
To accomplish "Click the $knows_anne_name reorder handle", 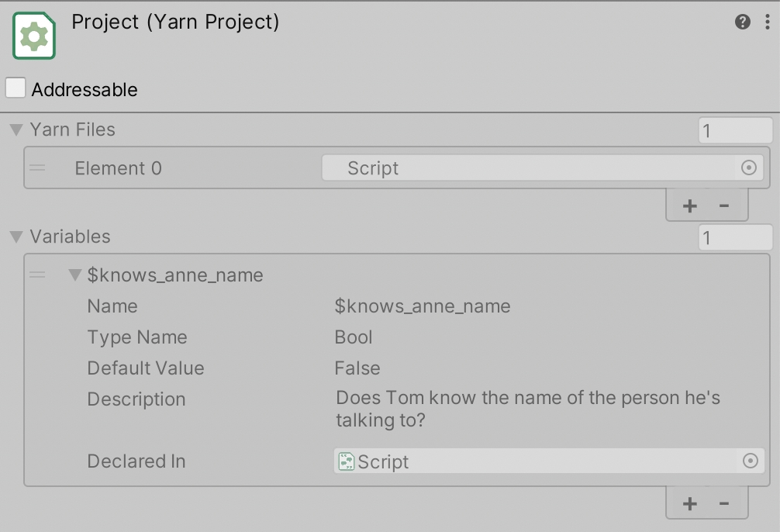I will pyautogui.click(x=37, y=275).
